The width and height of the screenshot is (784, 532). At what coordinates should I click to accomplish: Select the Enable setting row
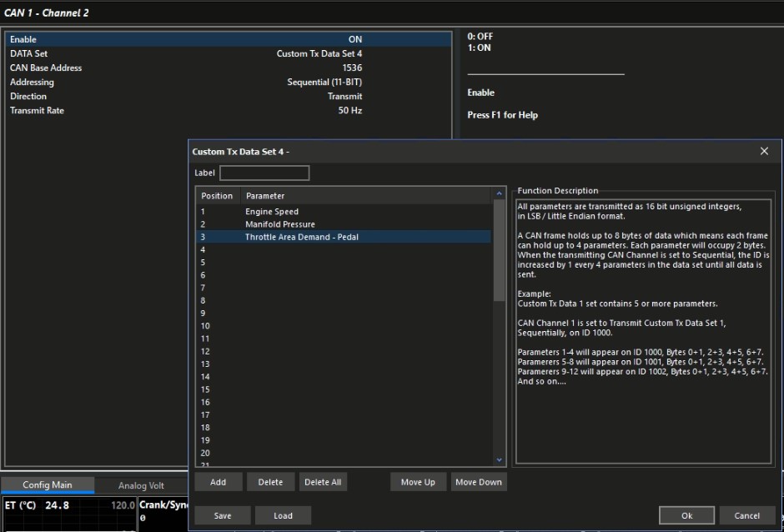click(228, 39)
